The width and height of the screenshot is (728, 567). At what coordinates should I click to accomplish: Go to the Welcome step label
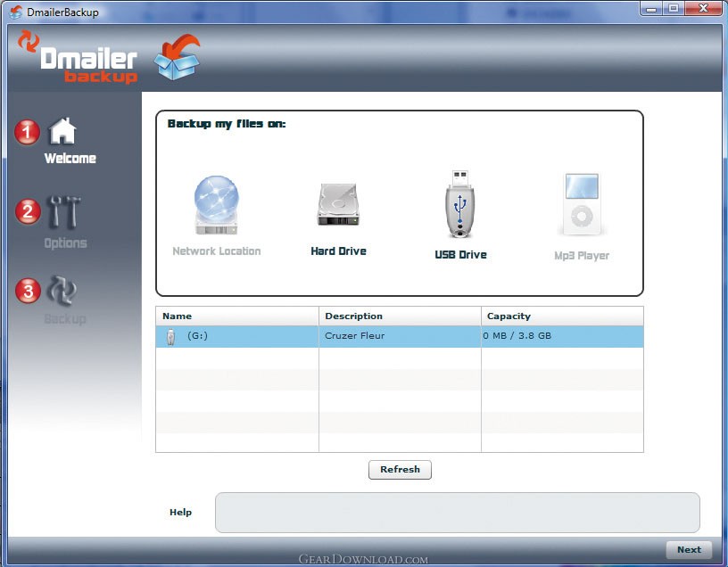tap(70, 158)
